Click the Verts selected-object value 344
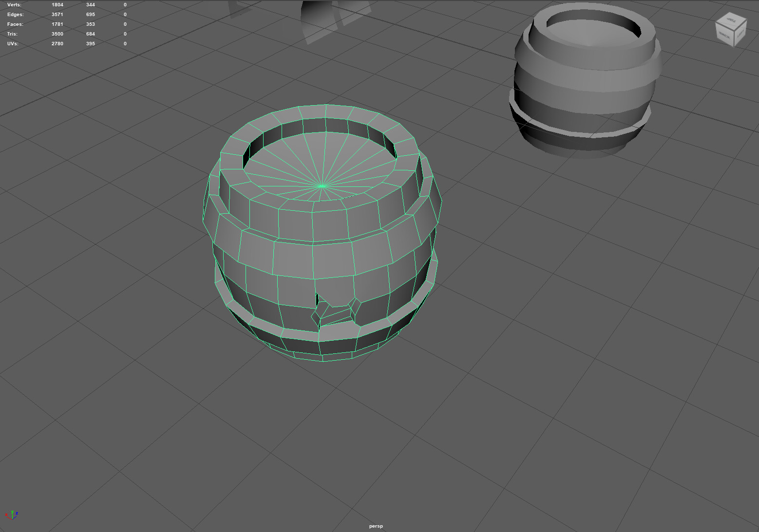Viewport: 759px width, 532px height. [x=91, y=5]
